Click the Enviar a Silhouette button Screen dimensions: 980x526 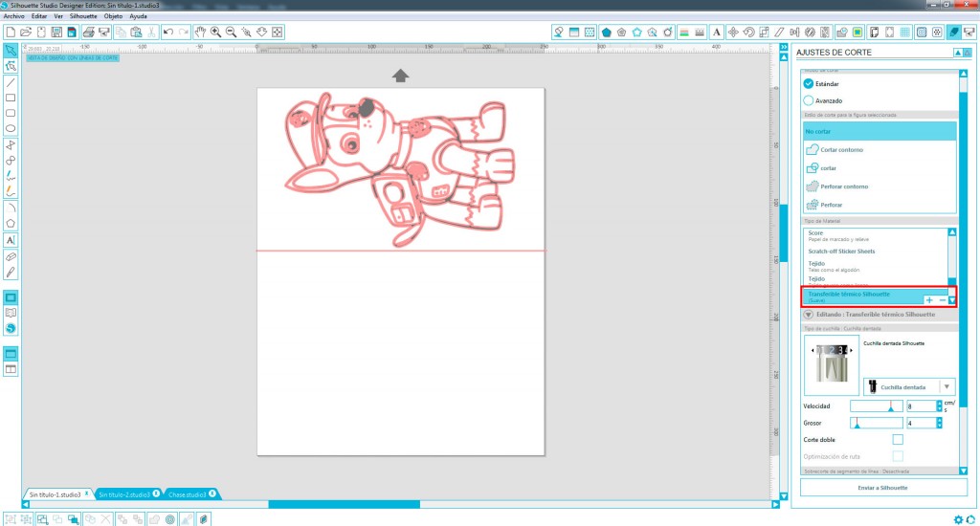tap(882, 488)
